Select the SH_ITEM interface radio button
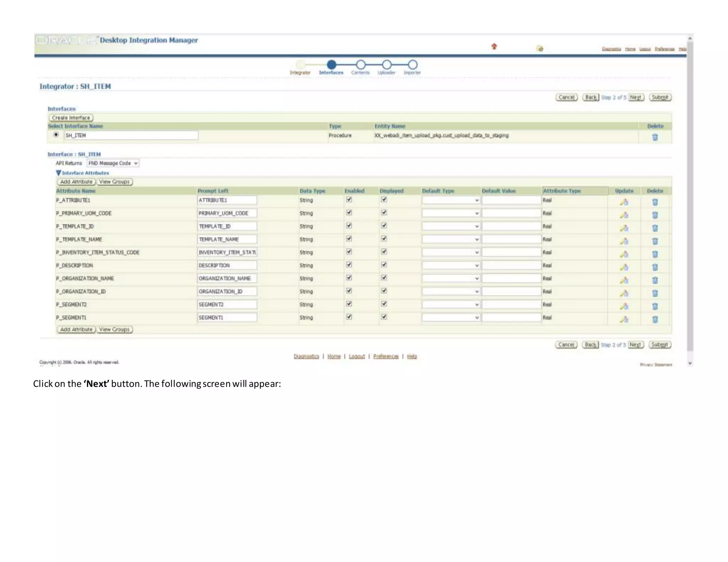 [56, 135]
